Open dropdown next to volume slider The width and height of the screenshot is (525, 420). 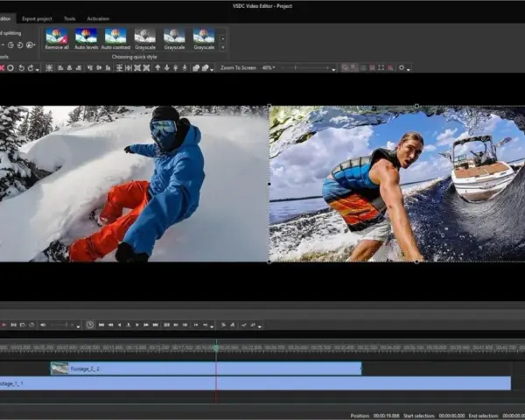tap(78, 326)
